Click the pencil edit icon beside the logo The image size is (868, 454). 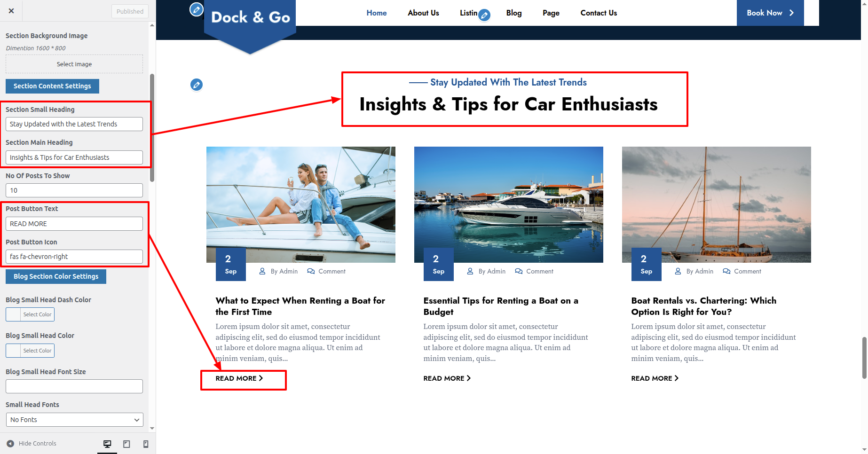coord(197,9)
